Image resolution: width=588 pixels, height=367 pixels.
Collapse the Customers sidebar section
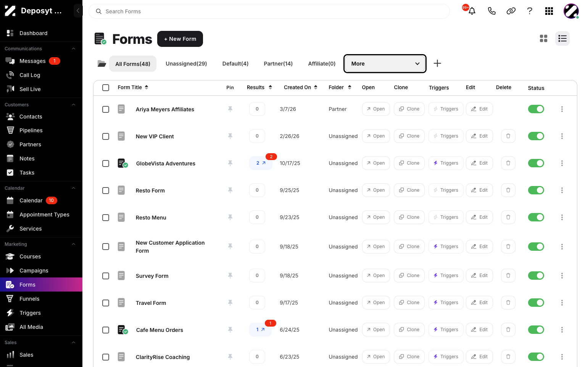pyautogui.click(x=74, y=105)
